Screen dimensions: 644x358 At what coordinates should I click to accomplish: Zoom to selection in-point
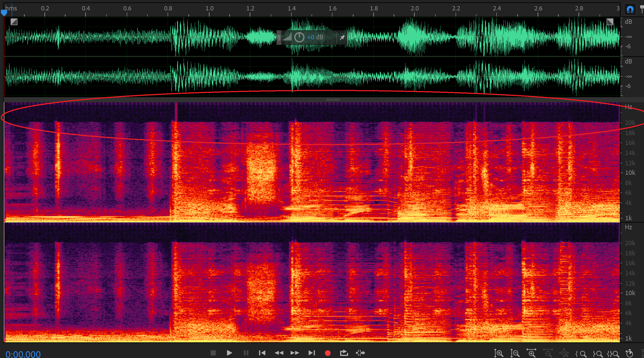(x=581, y=354)
